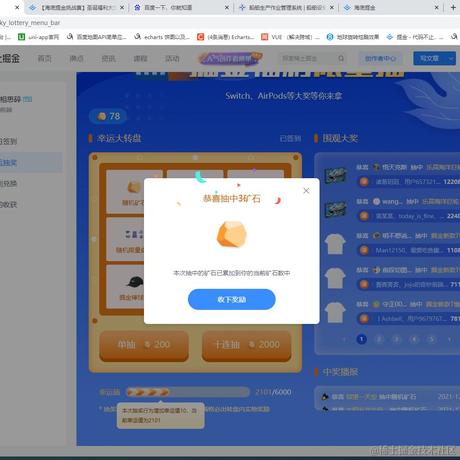Click the ore stone image in dialog
460x460 pixels.
(232, 234)
